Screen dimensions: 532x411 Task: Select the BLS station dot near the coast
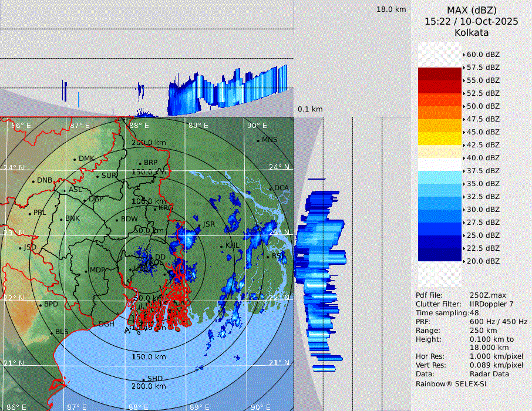point(52,332)
